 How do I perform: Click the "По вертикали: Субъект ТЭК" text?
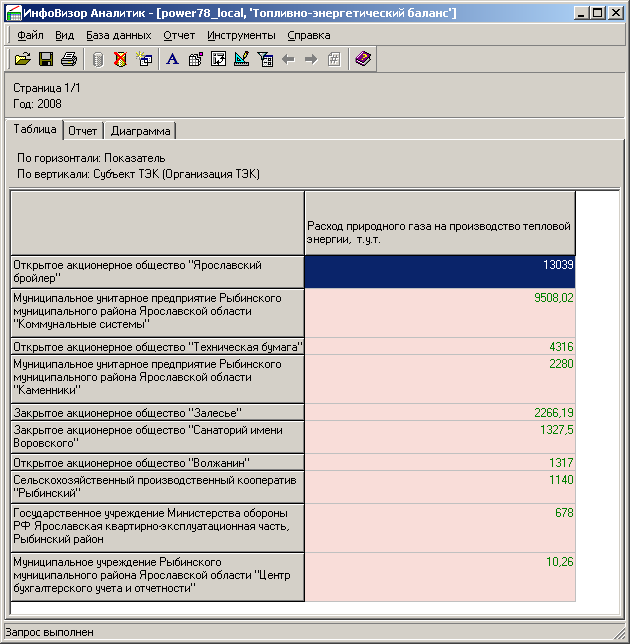click(138, 174)
